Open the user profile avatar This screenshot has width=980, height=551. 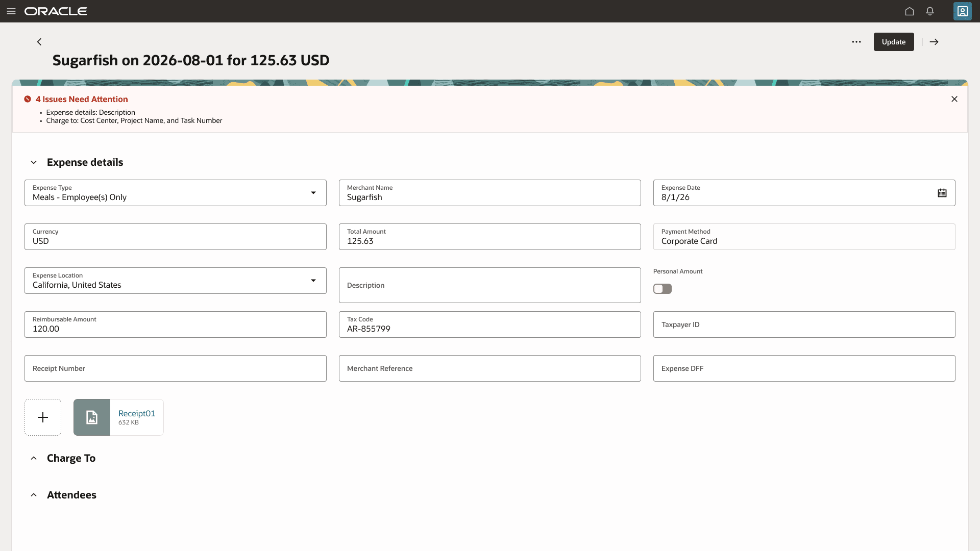coord(963,11)
